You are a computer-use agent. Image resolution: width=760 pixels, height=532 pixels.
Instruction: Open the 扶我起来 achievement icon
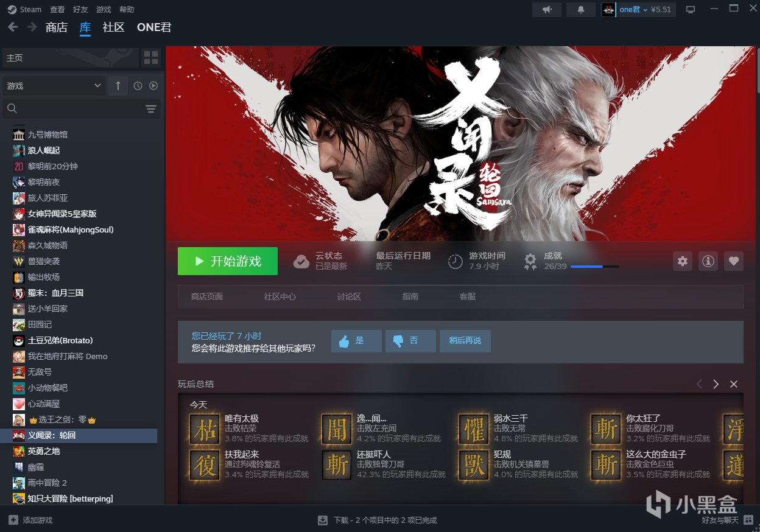point(205,466)
